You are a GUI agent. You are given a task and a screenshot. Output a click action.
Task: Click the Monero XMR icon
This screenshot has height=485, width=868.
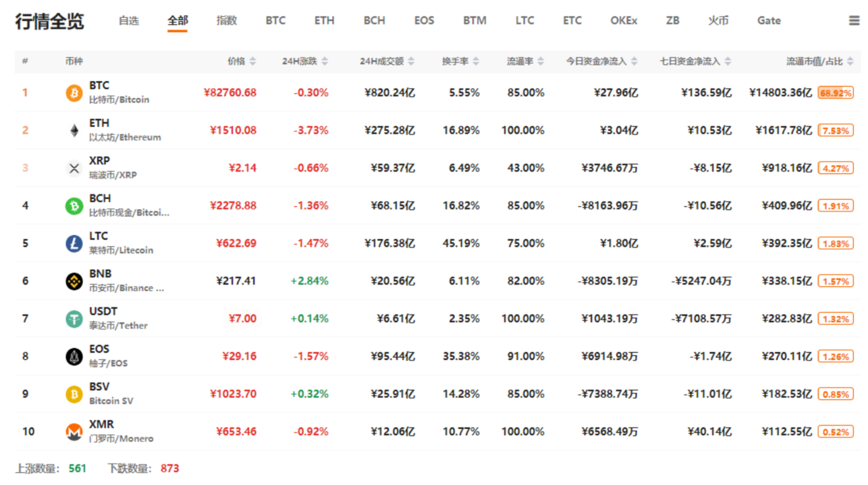[74, 432]
